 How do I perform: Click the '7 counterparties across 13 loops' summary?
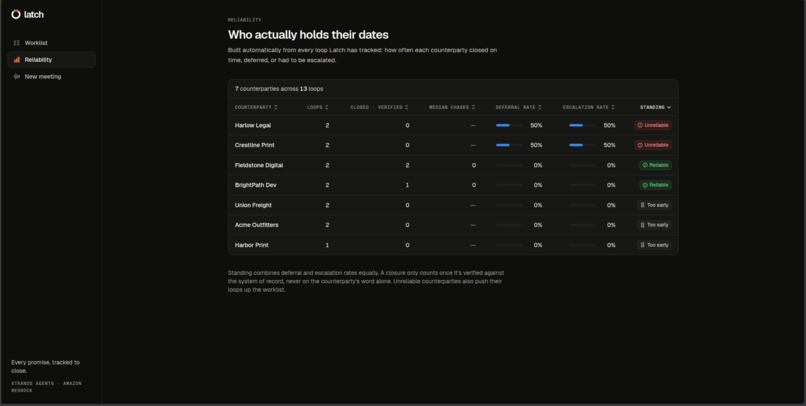[x=279, y=89]
